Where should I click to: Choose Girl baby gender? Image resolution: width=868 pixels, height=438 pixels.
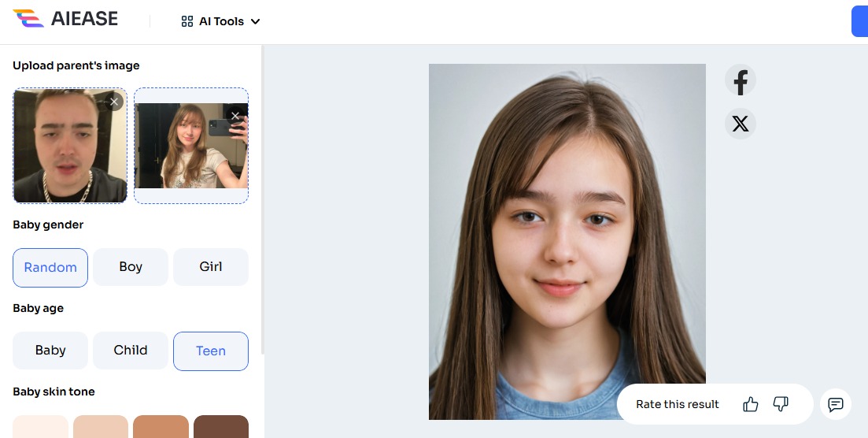[211, 267]
